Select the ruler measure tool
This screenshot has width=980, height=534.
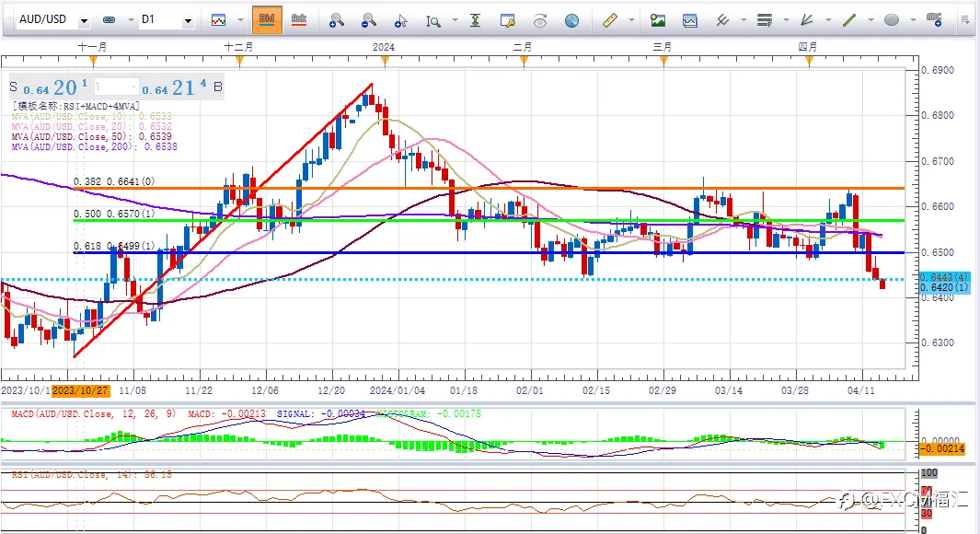click(x=609, y=20)
